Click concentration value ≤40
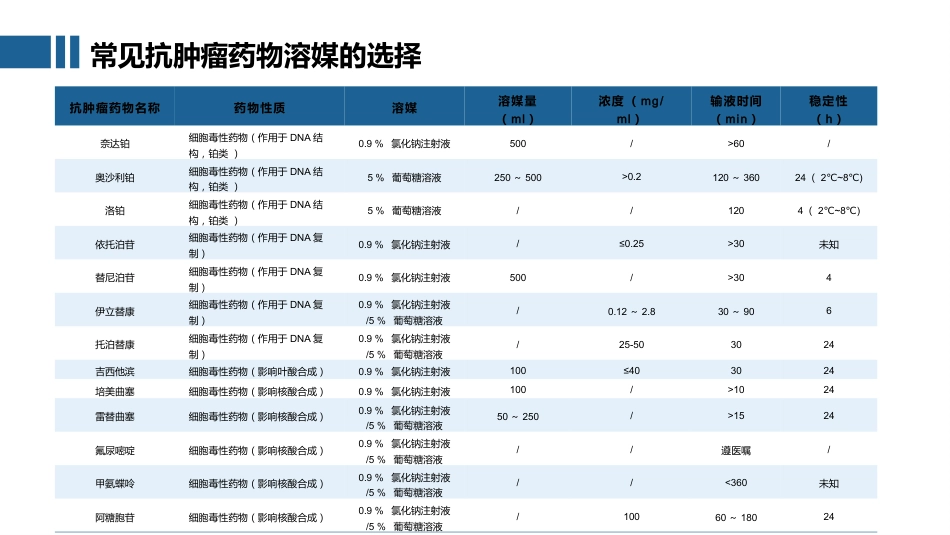 click(631, 370)
